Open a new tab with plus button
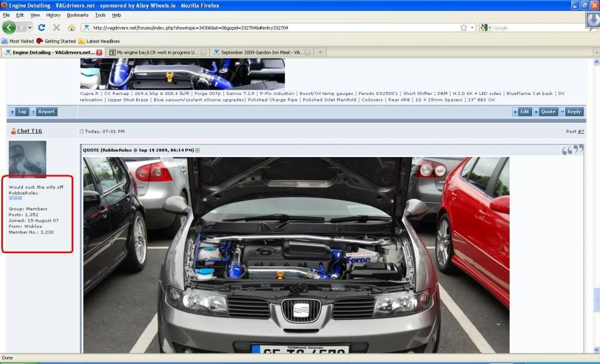Image resolution: width=600 pixels, height=364 pixels. pyautogui.click(x=320, y=52)
